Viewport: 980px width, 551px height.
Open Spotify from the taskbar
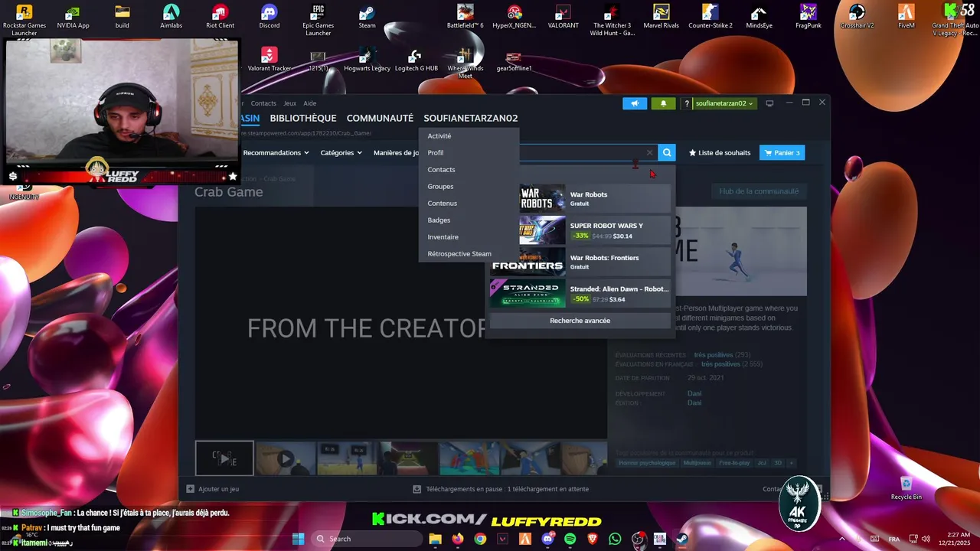[570, 539]
